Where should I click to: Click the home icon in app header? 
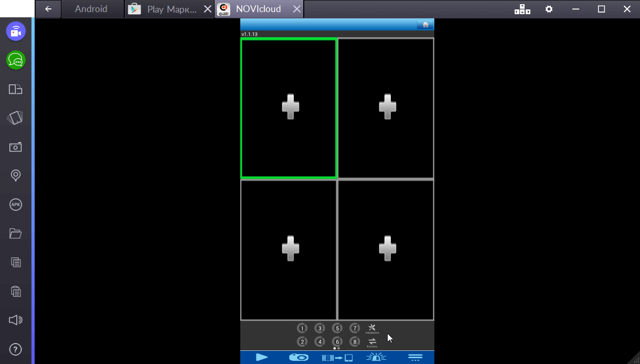425,25
